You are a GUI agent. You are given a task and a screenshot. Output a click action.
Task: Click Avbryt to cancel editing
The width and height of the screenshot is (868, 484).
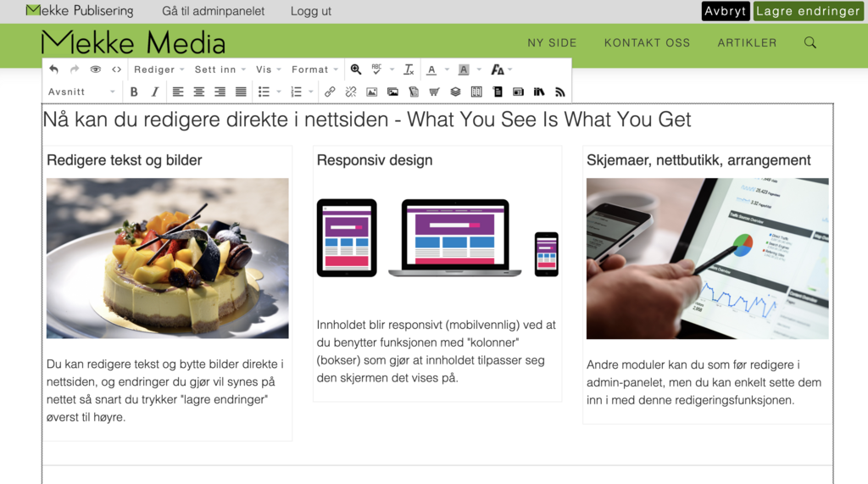pyautogui.click(x=726, y=11)
